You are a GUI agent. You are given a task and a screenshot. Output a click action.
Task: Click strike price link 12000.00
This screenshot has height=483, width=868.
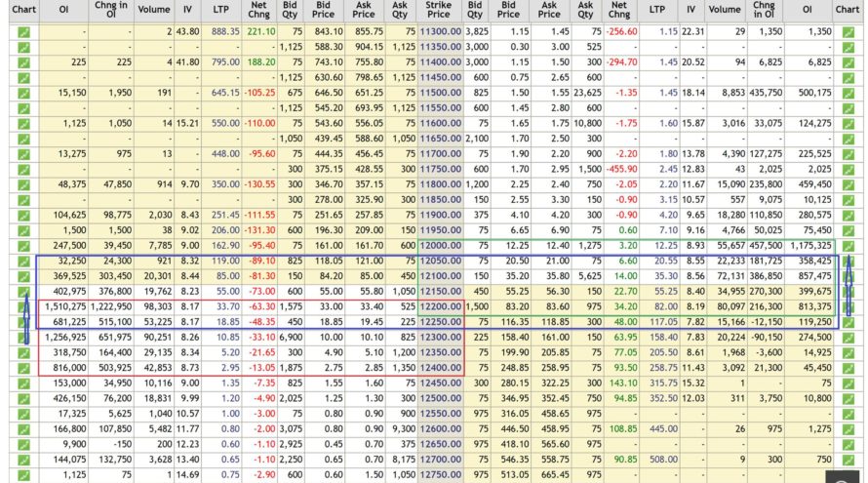(440, 245)
